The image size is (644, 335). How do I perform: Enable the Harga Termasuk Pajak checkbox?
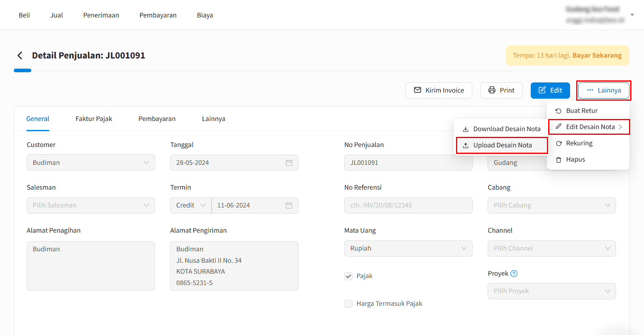point(348,304)
